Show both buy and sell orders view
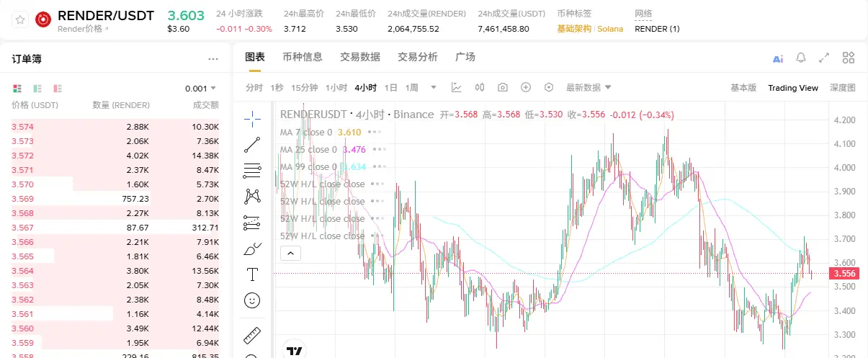This screenshot has height=358, width=868. tap(17, 89)
